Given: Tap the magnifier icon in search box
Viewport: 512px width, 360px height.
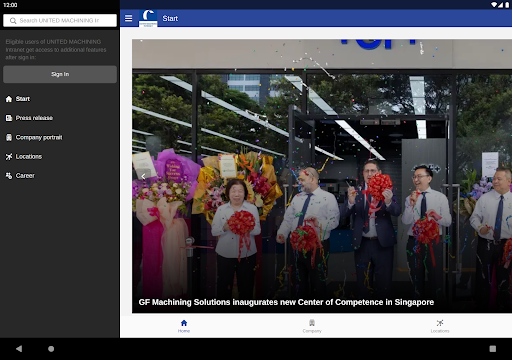Looking at the screenshot, I should click(13, 21).
